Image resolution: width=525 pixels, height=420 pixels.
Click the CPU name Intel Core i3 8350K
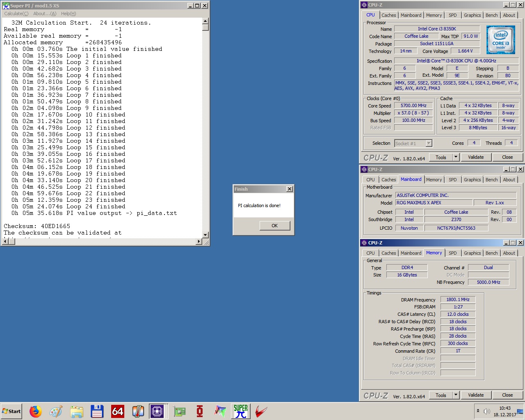tap(437, 29)
